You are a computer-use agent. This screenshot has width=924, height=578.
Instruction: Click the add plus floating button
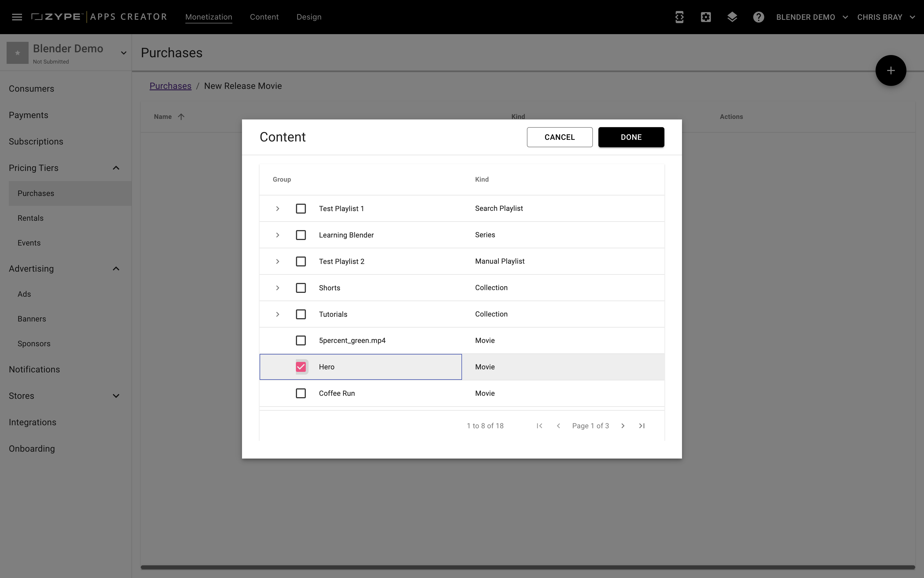[890, 70]
